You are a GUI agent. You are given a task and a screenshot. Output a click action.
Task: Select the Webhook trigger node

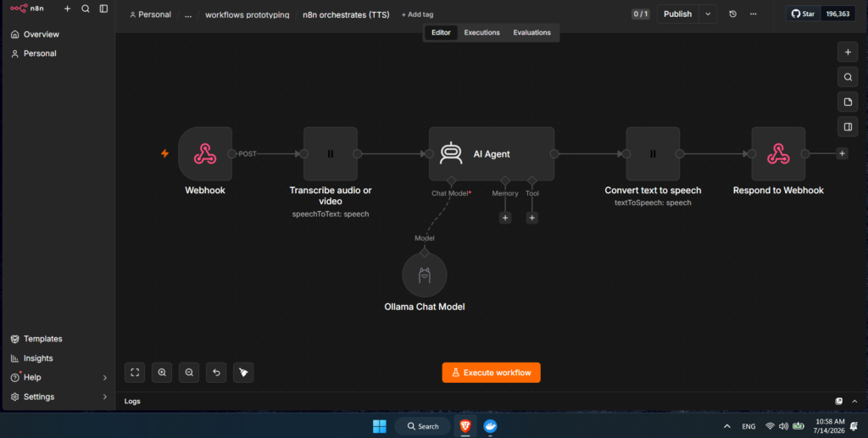(205, 153)
